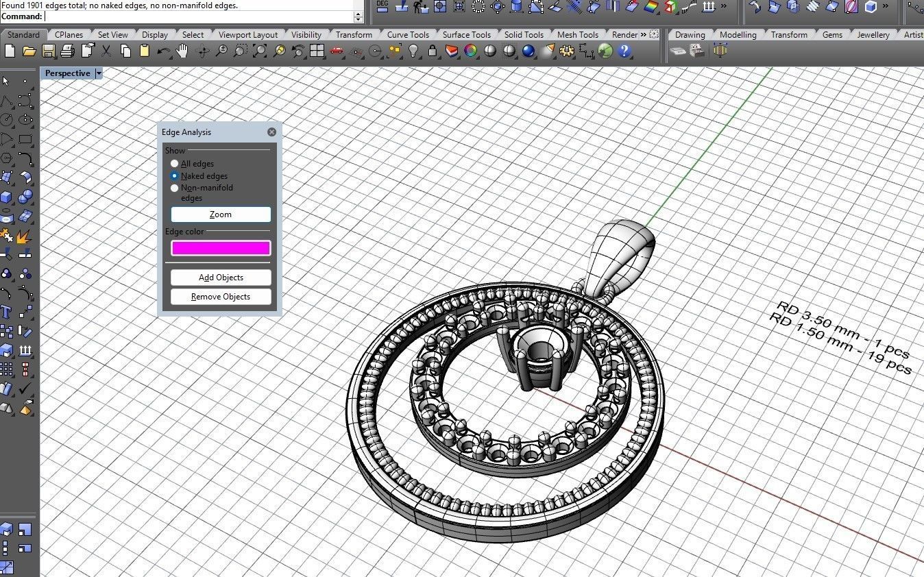Copy to clipboard icon
This screenshot has height=577, width=924.
pyautogui.click(x=125, y=51)
